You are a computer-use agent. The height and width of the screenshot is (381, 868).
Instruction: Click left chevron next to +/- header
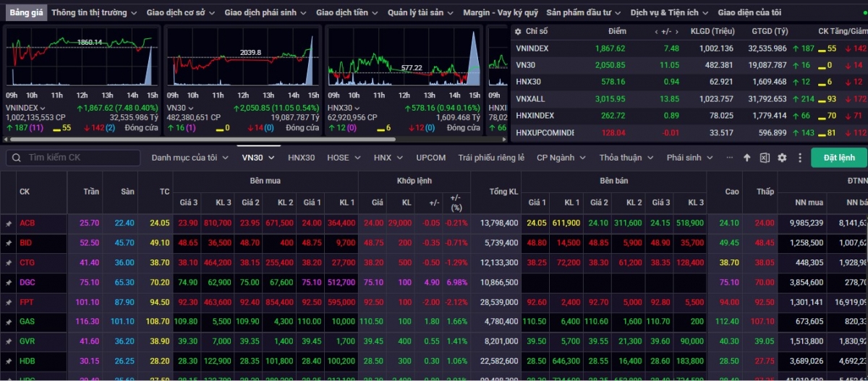(x=657, y=31)
